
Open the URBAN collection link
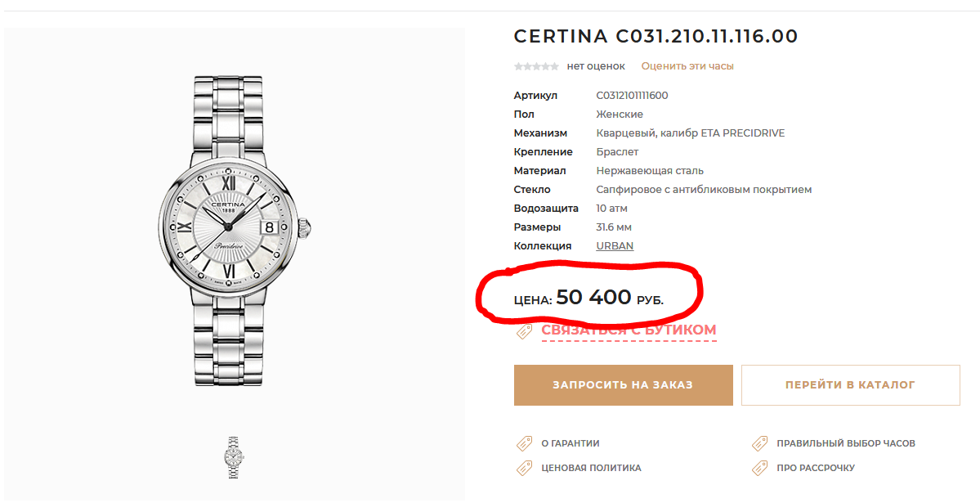[615, 246]
